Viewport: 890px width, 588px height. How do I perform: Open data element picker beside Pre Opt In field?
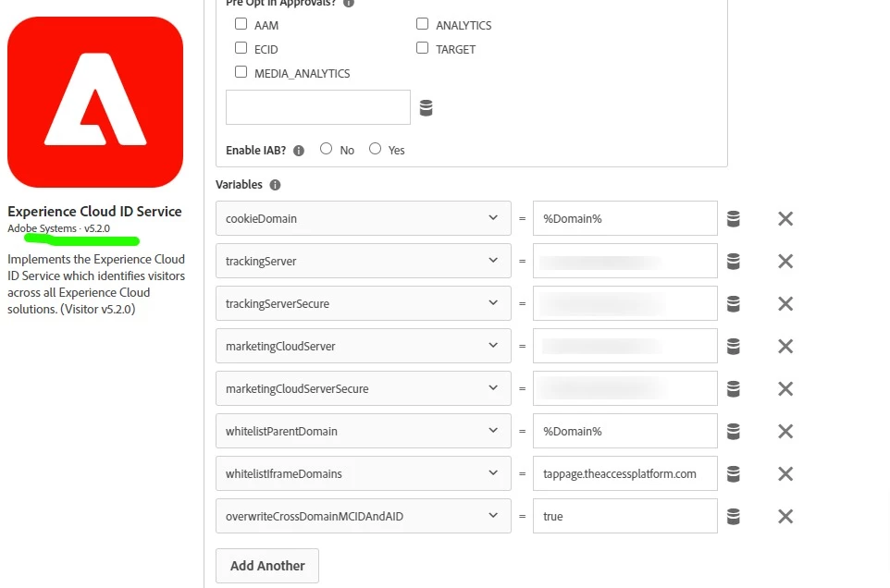(426, 108)
